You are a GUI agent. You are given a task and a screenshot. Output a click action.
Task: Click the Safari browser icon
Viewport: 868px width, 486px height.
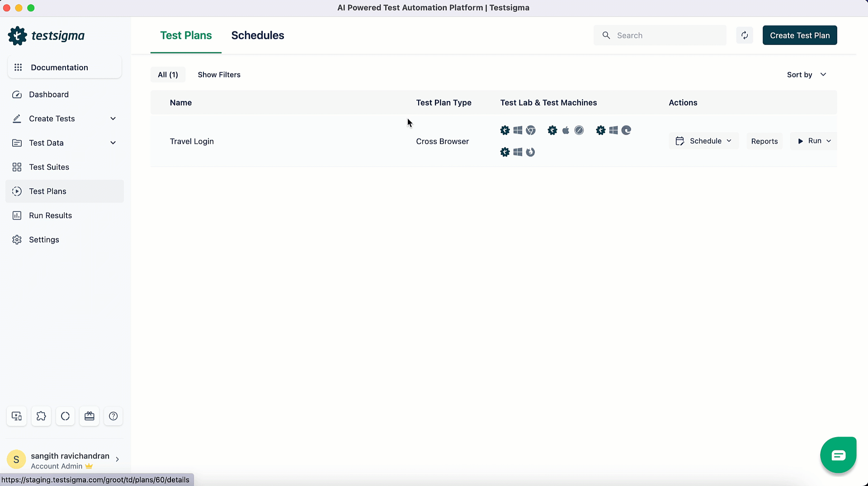coord(579,130)
